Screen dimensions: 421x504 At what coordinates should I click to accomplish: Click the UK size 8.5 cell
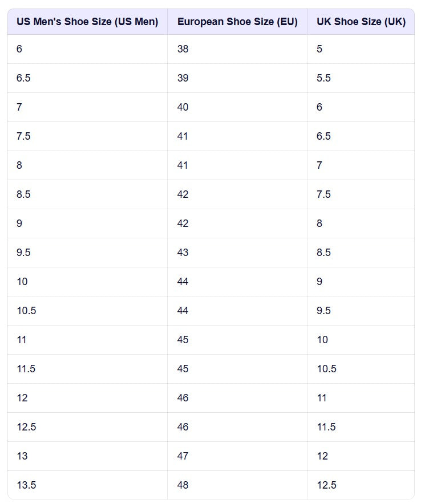323,253
